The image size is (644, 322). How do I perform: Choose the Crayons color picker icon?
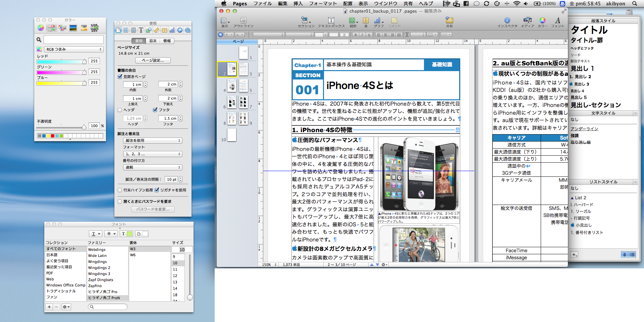click(84, 28)
